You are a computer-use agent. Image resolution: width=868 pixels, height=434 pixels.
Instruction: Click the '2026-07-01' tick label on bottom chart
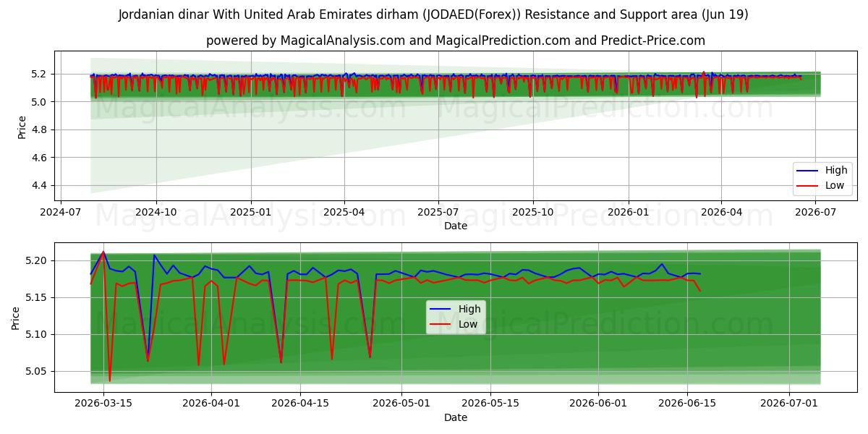[788, 404]
